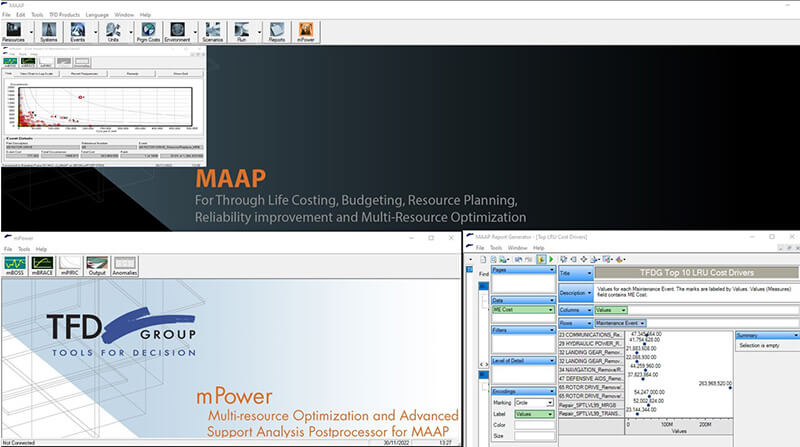The image size is (800, 447).
Task: Select the 47 DEFENSIVE AIDS row header
Action: (591, 379)
